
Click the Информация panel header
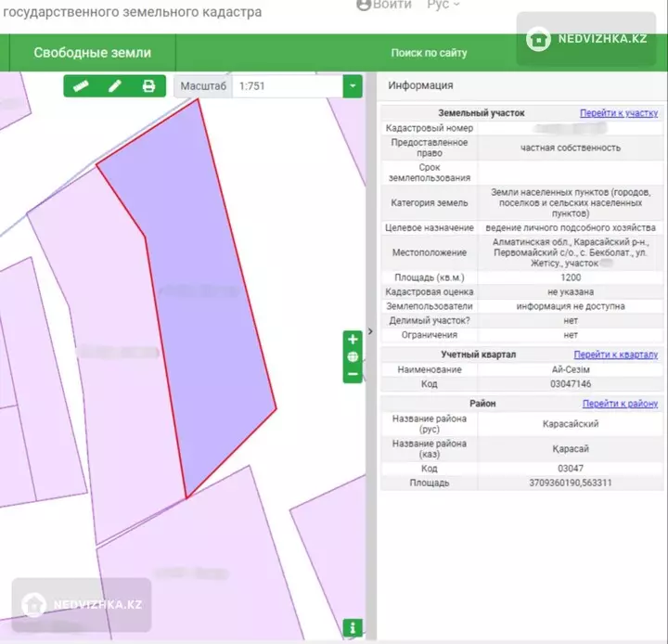[420, 85]
